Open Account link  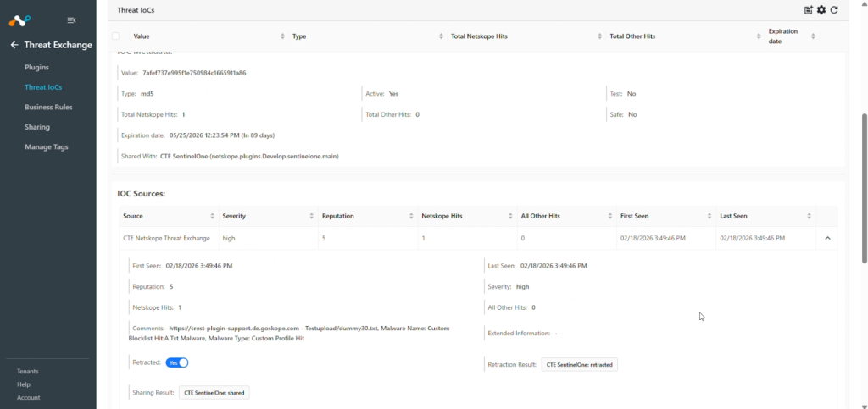(x=28, y=397)
